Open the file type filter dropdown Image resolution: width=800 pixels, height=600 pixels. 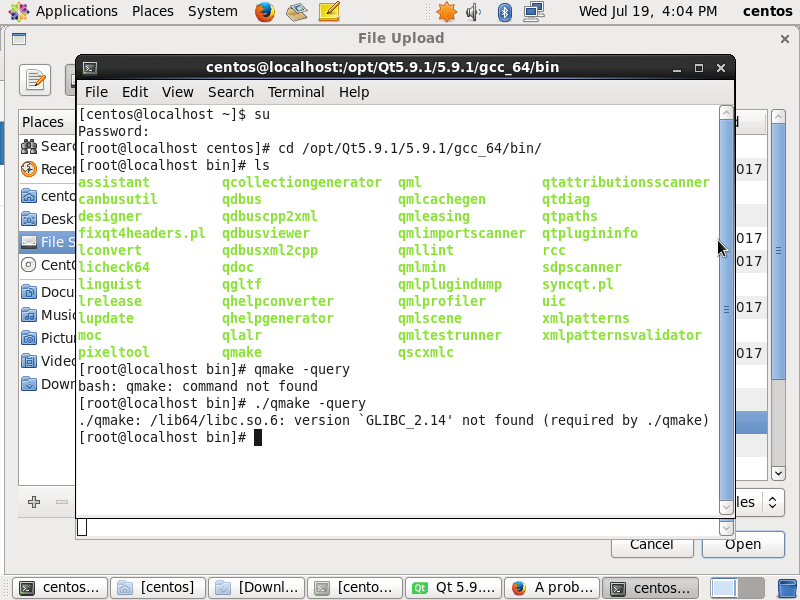click(x=760, y=503)
